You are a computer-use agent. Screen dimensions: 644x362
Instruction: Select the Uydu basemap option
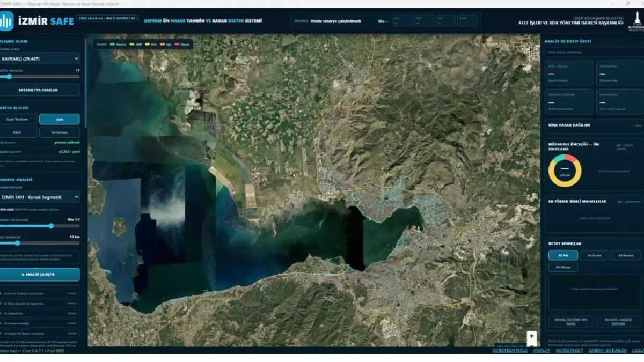[x=60, y=119]
